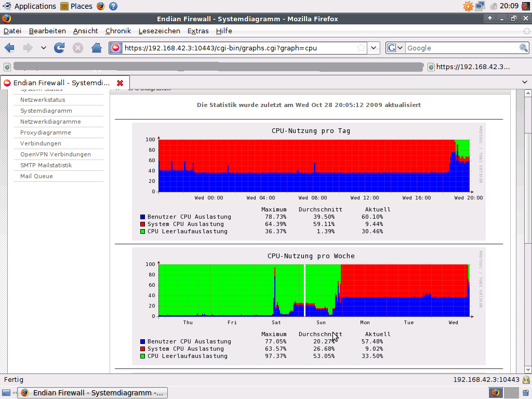
Task: Expand the URL bar history dropdown
Action: (374, 48)
